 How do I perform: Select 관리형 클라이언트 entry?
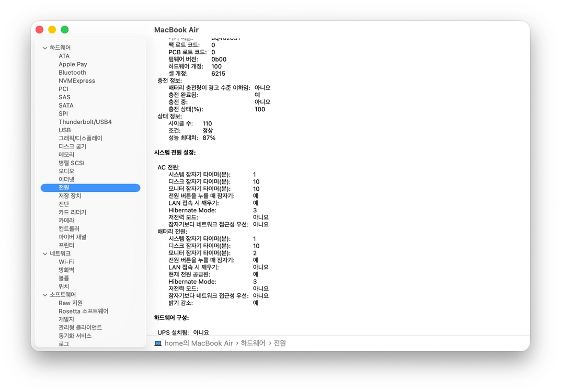(x=80, y=328)
